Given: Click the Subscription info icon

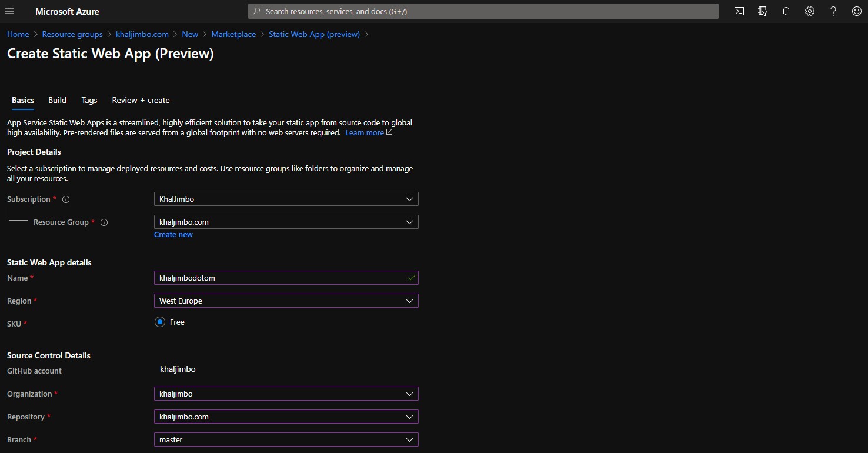Looking at the screenshot, I should click(66, 199).
